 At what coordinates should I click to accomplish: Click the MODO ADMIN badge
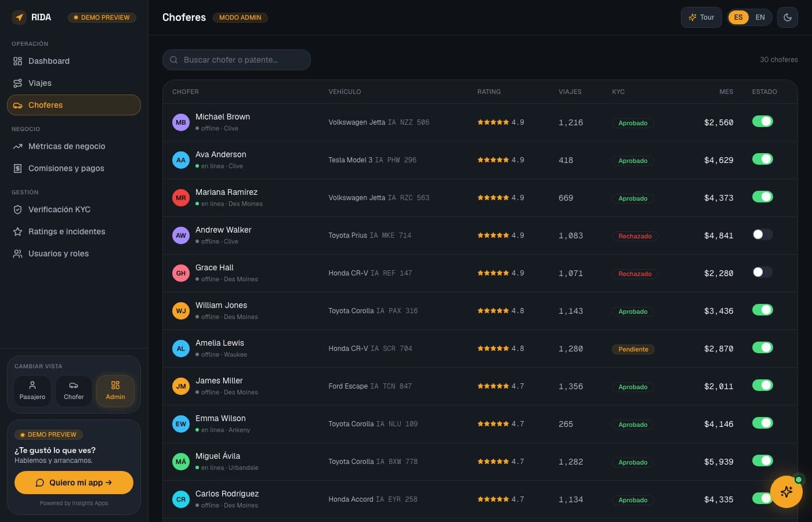point(240,17)
